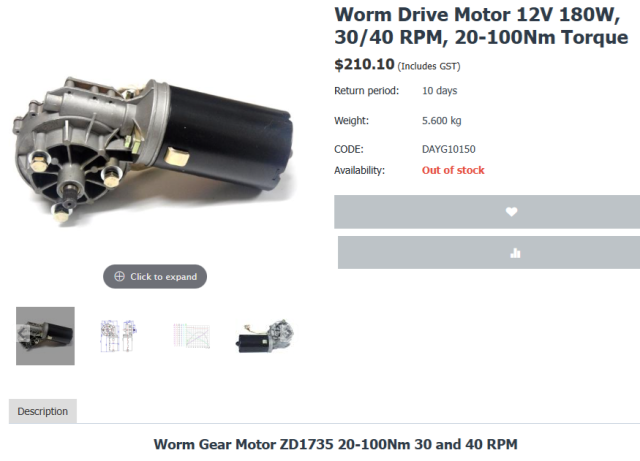Add motor to wishlist via heart icon
This screenshot has height=461, width=640.
(511, 212)
